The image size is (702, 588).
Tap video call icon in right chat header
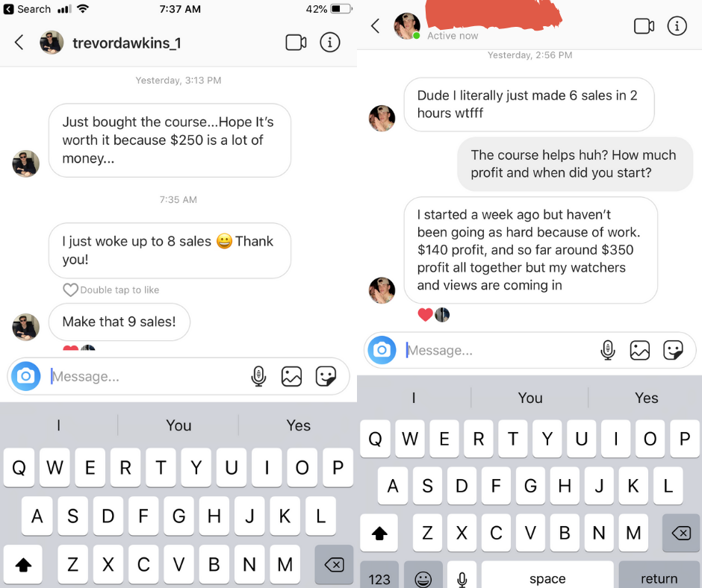coord(644,26)
